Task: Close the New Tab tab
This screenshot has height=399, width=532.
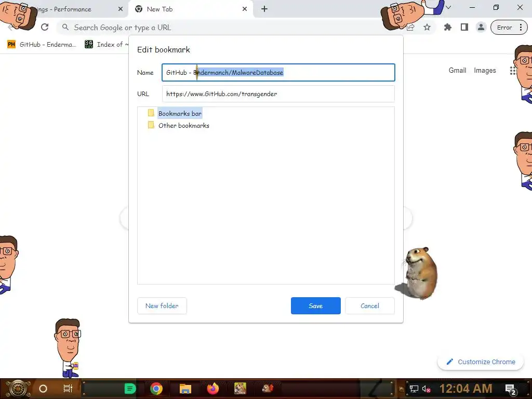Action: click(245, 9)
